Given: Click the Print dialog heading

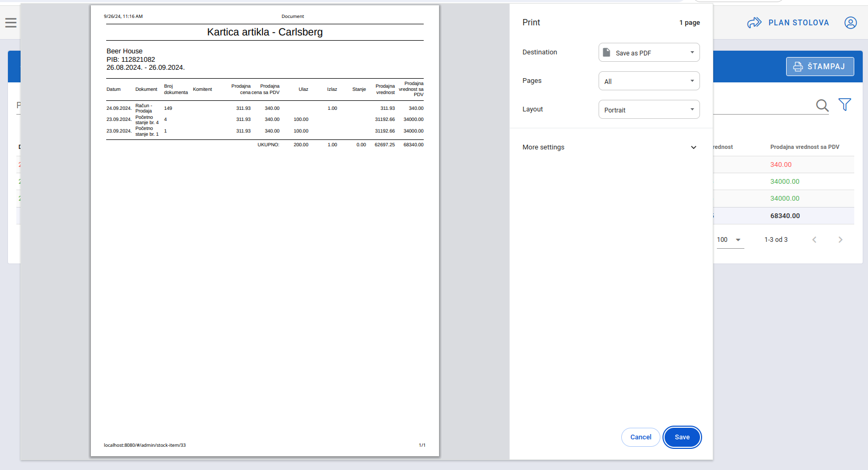Looking at the screenshot, I should [x=531, y=23].
